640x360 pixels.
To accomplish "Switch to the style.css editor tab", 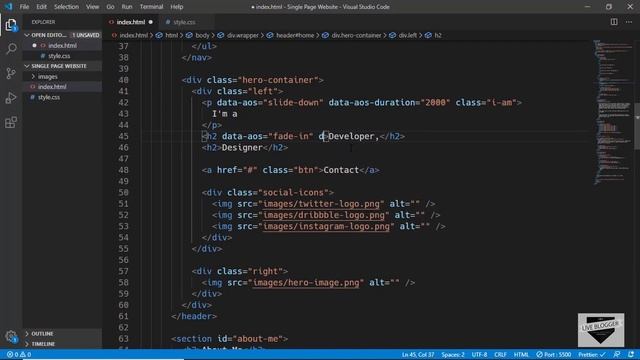I will pos(184,22).
